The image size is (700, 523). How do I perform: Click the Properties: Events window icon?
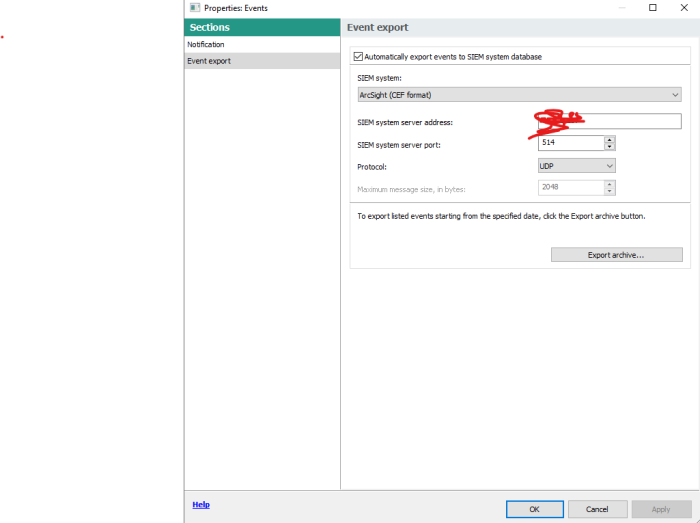(x=195, y=8)
